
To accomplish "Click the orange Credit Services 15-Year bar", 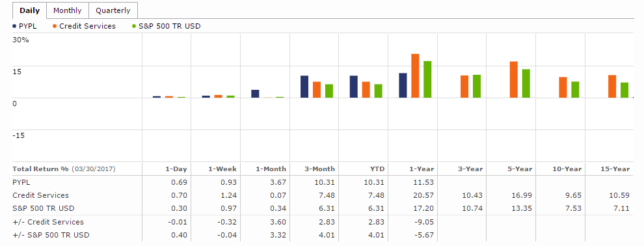I will [612, 87].
